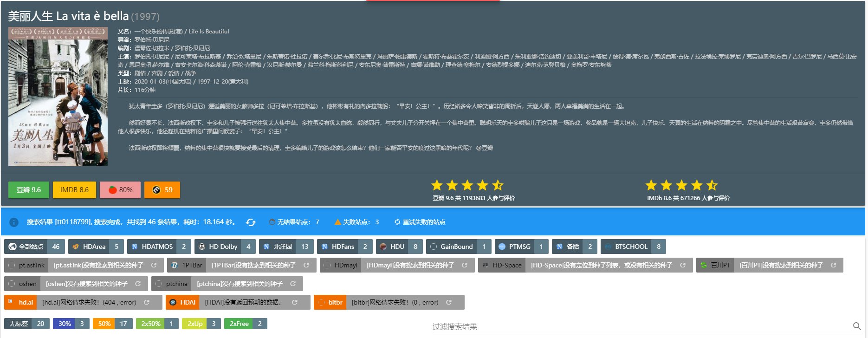Filter by 2x50% tag
Screen dimensions: 868x338
pyautogui.click(x=157, y=324)
